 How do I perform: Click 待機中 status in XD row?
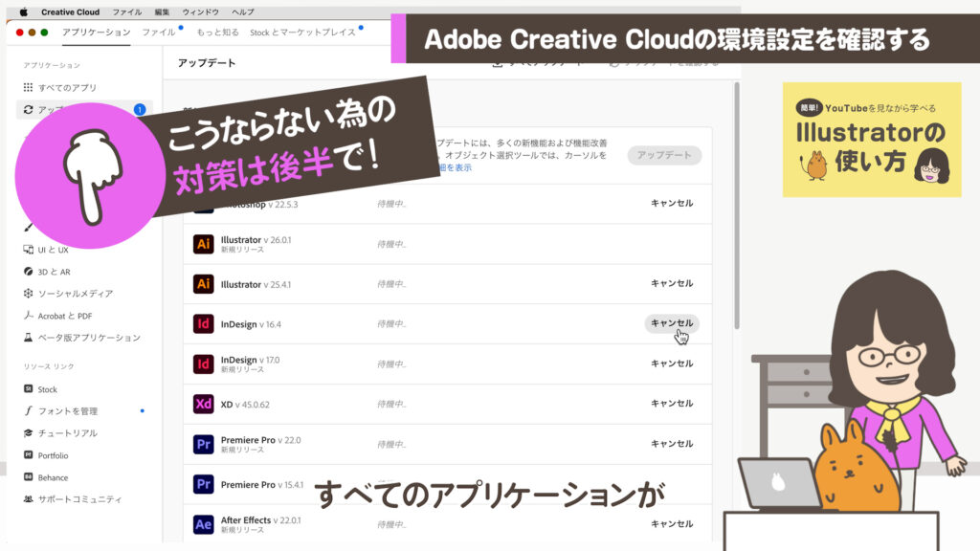[x=391, y=405]
